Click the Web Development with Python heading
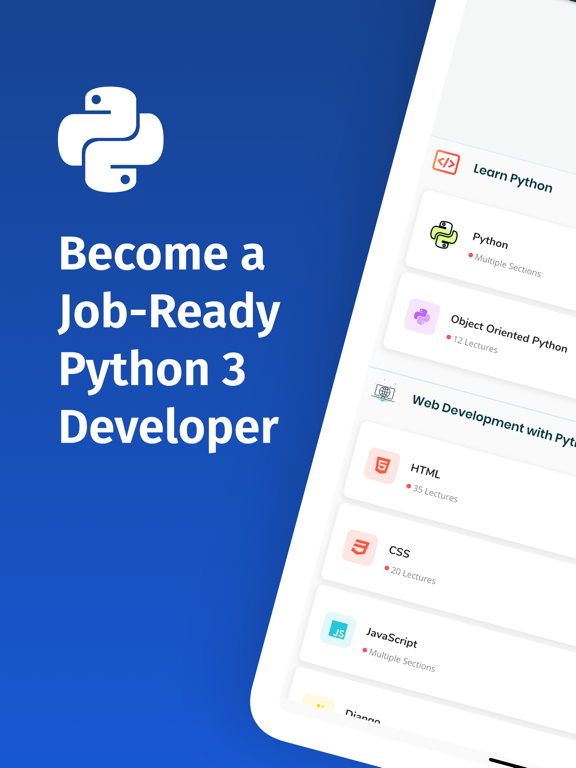The height and width of the screenshot is (768, 576). coord(494,420)
